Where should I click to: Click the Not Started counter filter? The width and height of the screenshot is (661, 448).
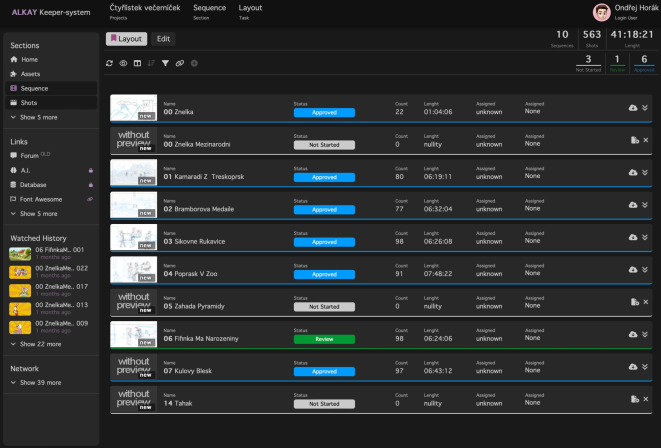click(x=588, y=63)
